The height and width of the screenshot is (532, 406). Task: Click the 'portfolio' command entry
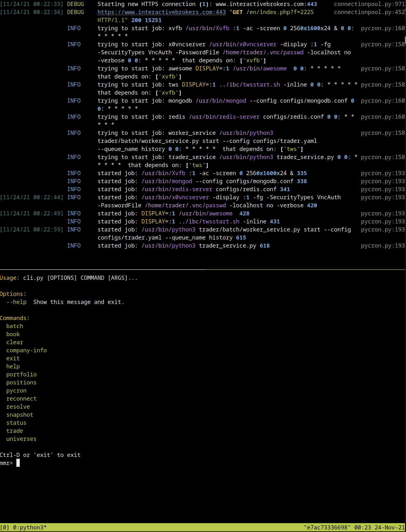[x=22, y=374]
